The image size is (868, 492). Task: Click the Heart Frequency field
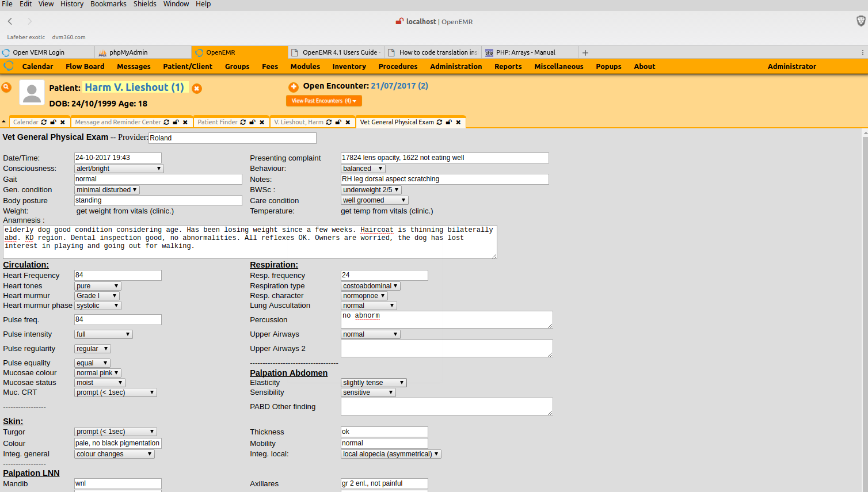[x=118, y=275]
